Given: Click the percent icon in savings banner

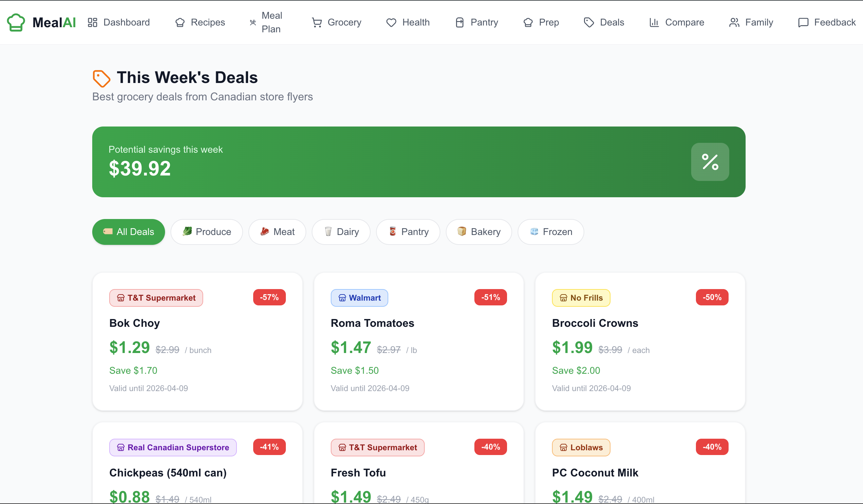Looking at the screenshot, I should (710, 162).
